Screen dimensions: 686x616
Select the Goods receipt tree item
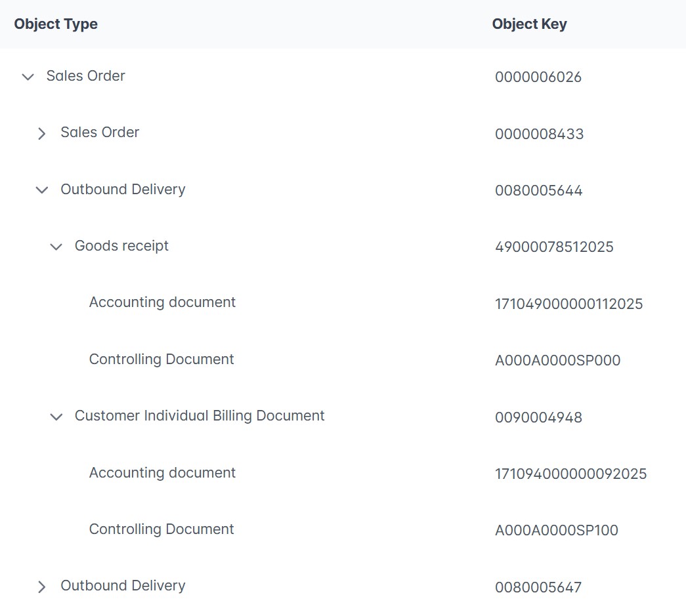pyautogui.click(x=121, y=246)
